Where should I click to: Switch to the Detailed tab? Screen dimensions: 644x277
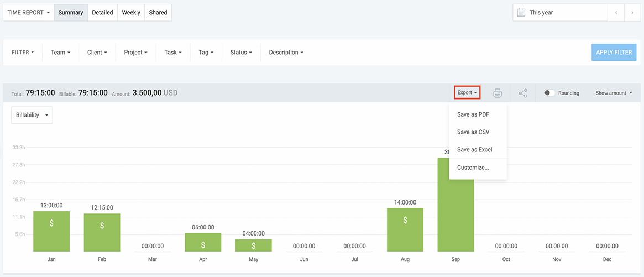coord(102,12)
